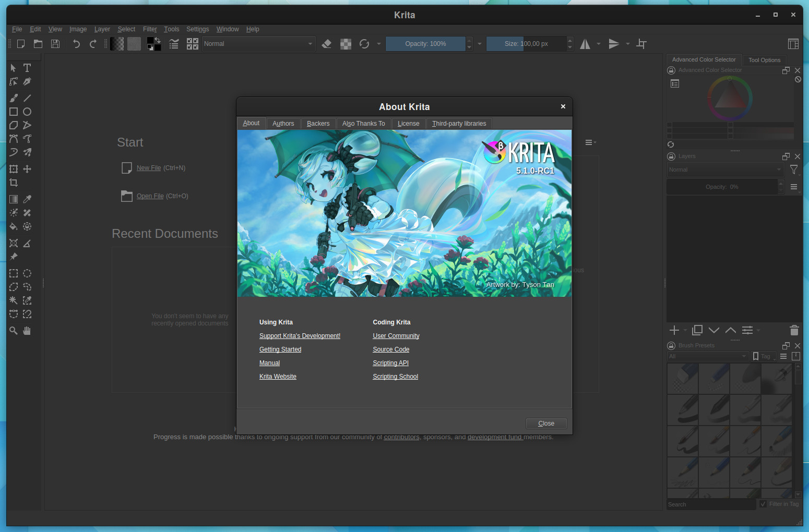The height and width of the screenshot is (532, 809).
Task: Toggle wrap around mode icon
Action: [x=641, y=44]
